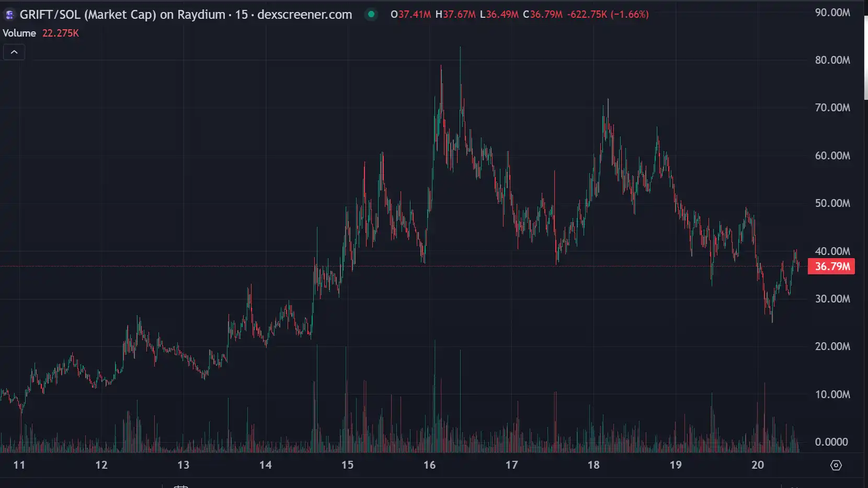Click the 30.00M price axis label

click(832, 299)
